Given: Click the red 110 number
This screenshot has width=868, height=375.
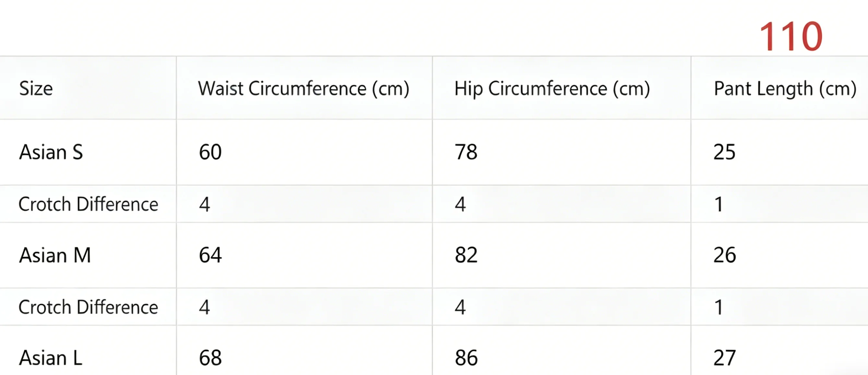Looking at the screenshot, I should coord(791,36).
